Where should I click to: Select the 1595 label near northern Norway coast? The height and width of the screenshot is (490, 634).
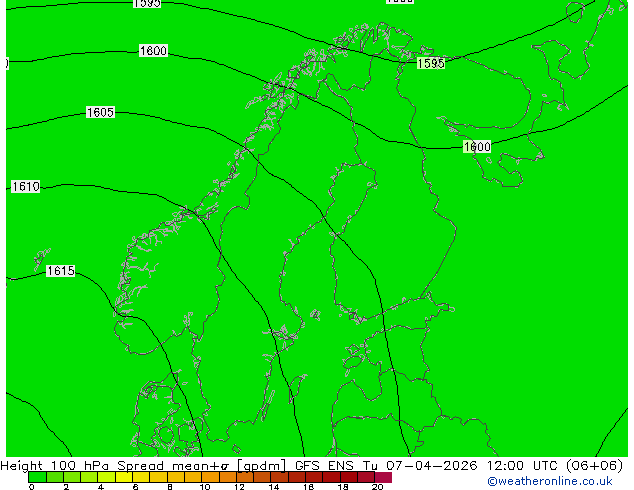point(431,63)
